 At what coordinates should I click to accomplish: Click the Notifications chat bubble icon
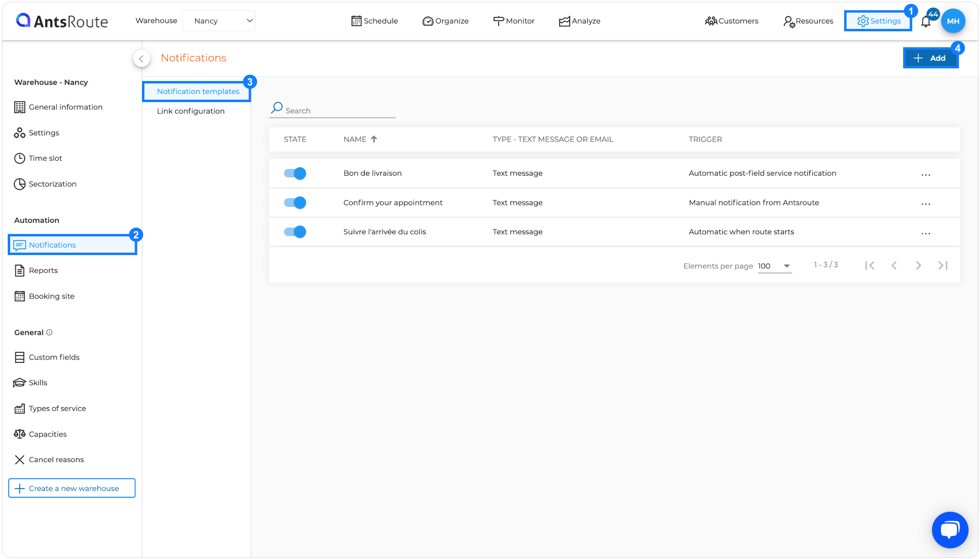point(20,245)
